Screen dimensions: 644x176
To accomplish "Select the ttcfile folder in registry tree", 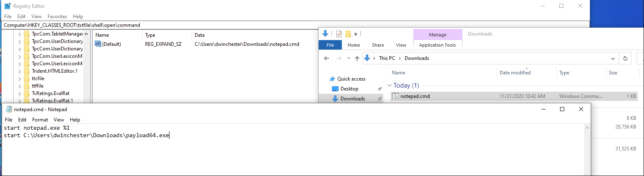I will (38, 78).
